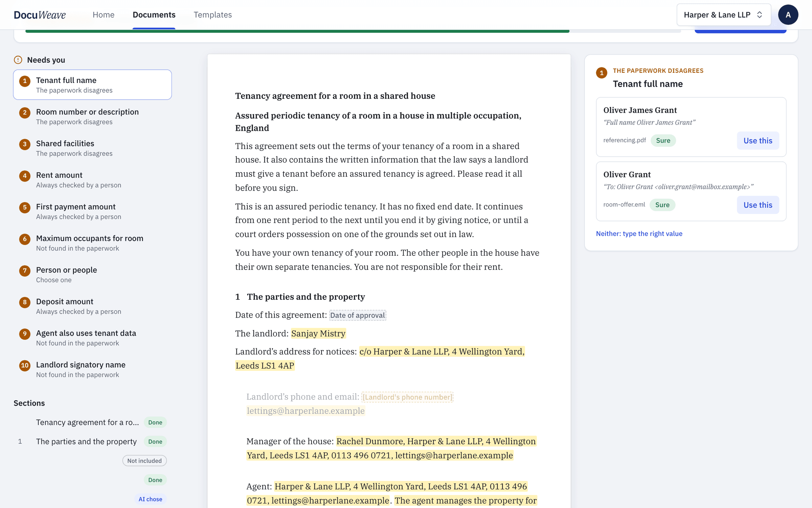Click highlighted landlord name Sanjay Mistry

coord(318,334)
